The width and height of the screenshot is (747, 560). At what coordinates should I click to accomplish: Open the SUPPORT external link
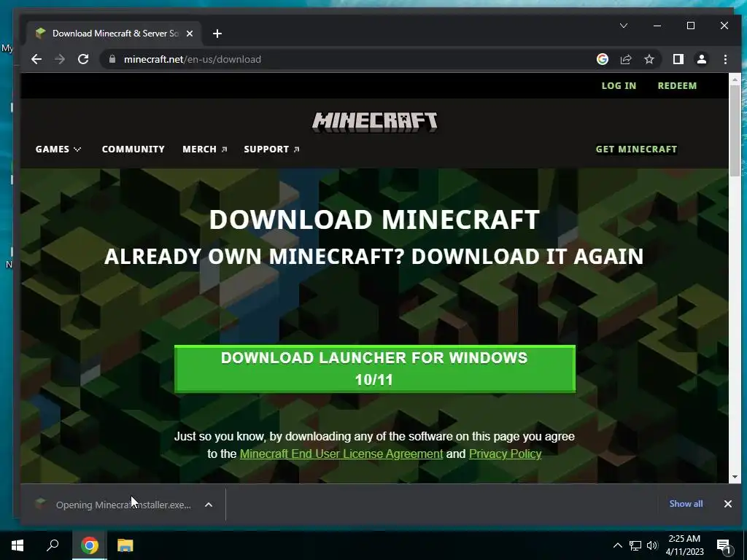tap(271, 149)
